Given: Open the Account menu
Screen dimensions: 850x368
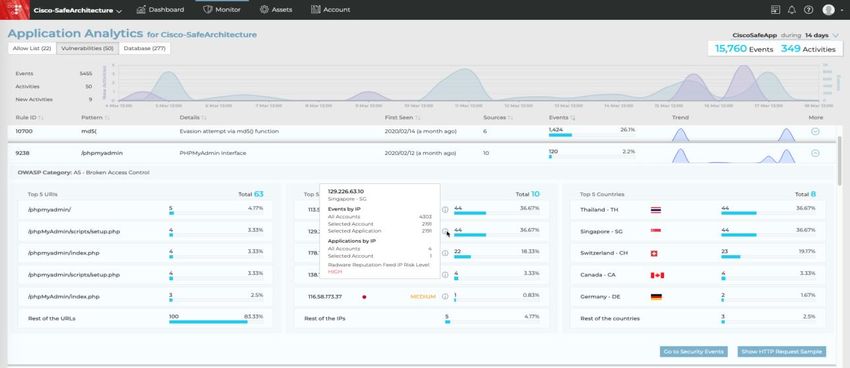Looking at the screenshot, I should (331, 10).
